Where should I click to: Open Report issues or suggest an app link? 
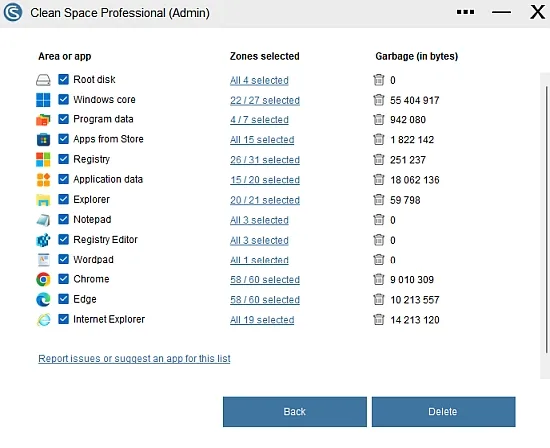coord(134,359)
